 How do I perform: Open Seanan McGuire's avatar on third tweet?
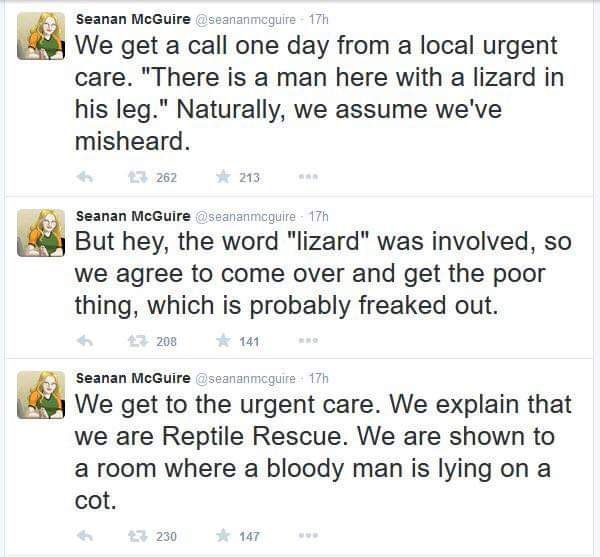(x=41, y=395)
